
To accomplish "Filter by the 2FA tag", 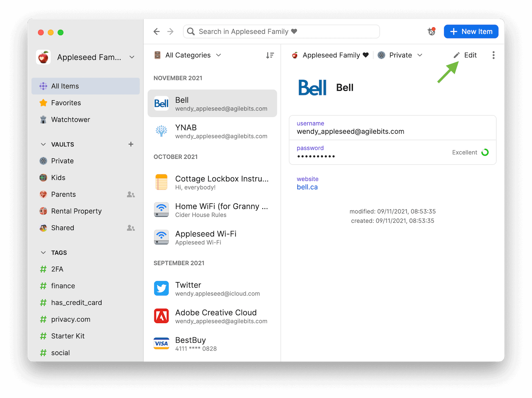I will (x=86, y=270).
